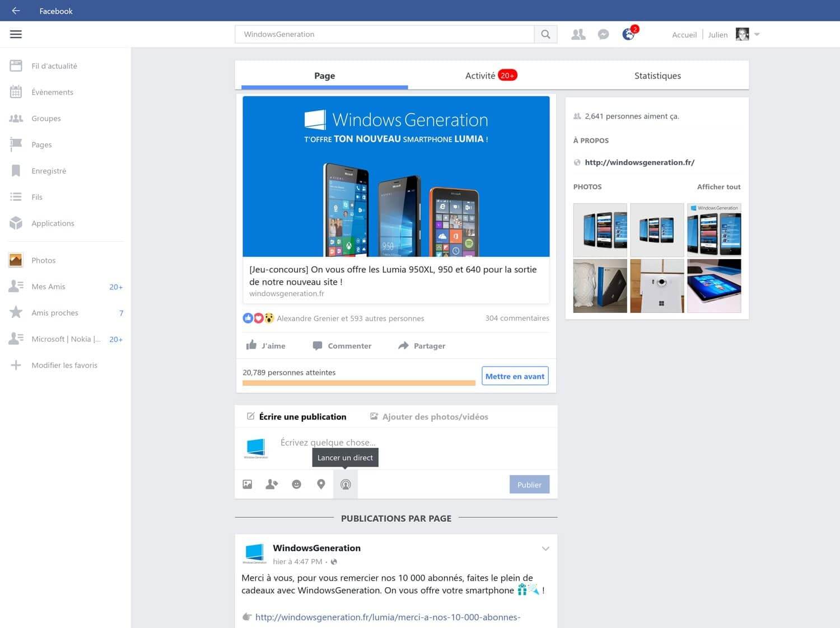Open the white Lumia camera photo thumbnail
This screenshot has height=628, width=840.
pos(657,286)
